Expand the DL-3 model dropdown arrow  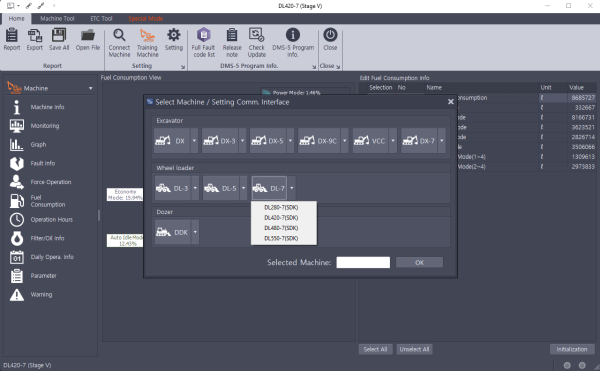point(195,188)
